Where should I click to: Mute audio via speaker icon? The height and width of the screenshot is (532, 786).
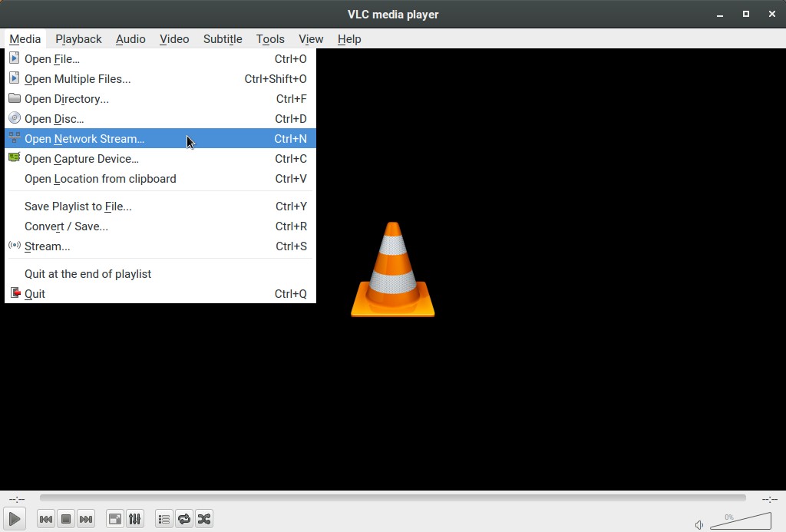pyautogui.click(x=699, y=525)
